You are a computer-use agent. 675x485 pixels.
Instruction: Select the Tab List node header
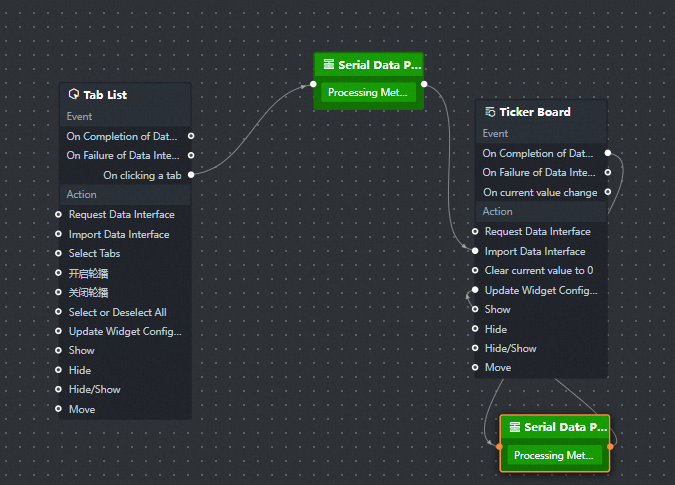pos(125,95)
